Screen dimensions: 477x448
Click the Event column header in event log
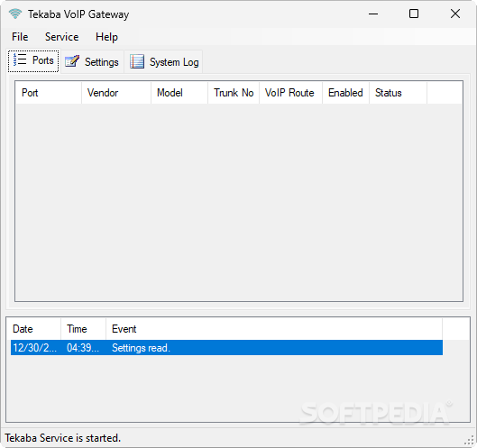274,329
